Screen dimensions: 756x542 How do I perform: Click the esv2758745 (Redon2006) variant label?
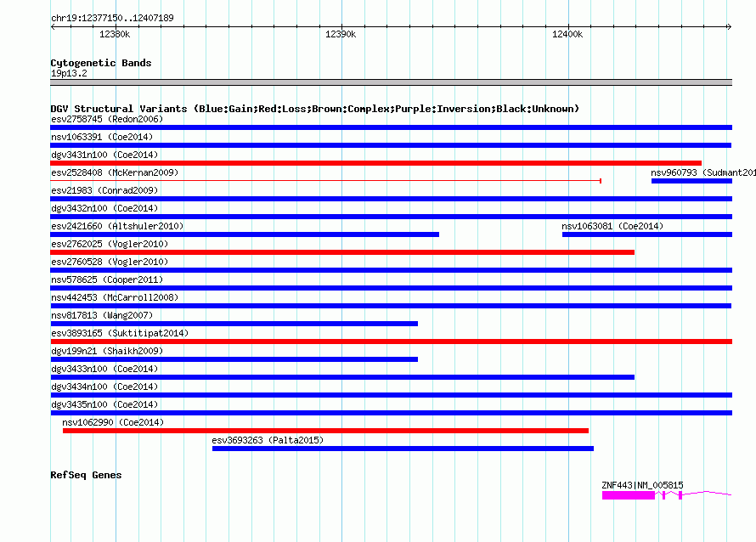(107, 119)
